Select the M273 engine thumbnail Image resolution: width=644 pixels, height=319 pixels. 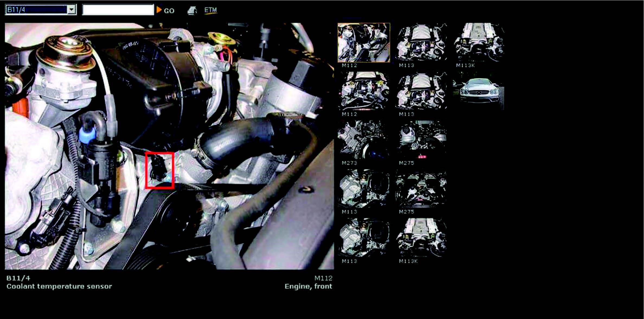pos(364,140)
